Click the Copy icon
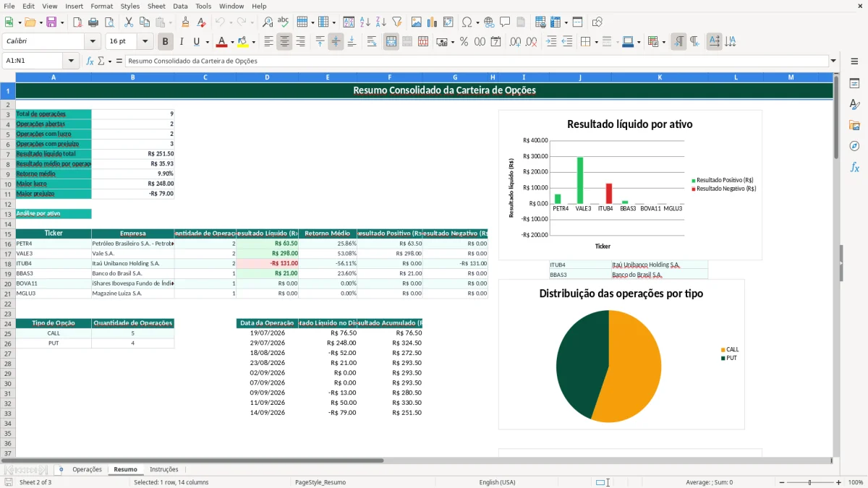This screenshot has width=868, height=488. click(144, 22)
